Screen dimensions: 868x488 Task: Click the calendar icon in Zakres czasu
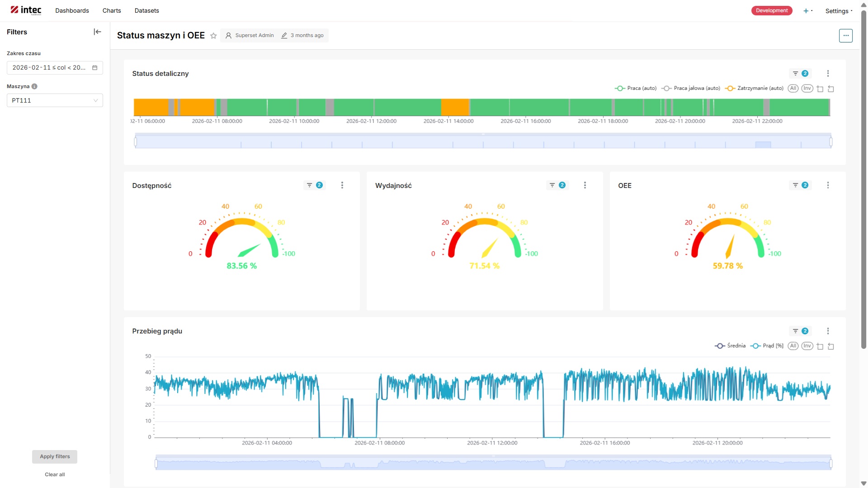click(x=95, y=68)
